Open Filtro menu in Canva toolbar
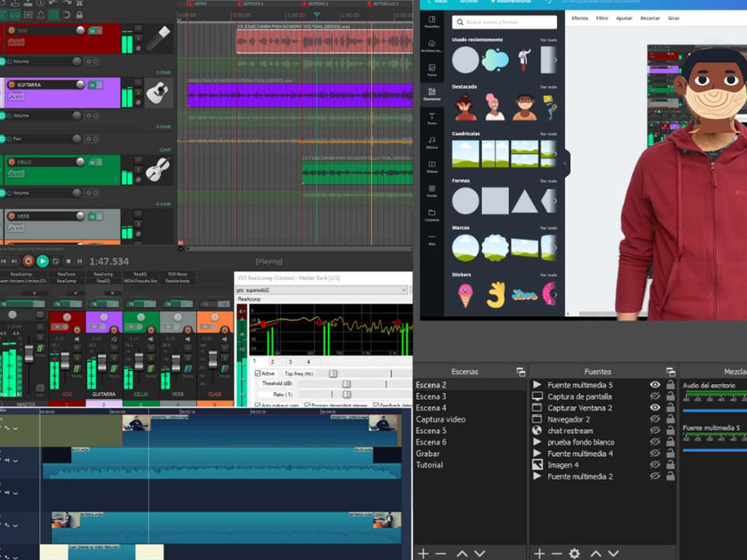Viewport: 747px width, 560px height. [x=602, y=18]
